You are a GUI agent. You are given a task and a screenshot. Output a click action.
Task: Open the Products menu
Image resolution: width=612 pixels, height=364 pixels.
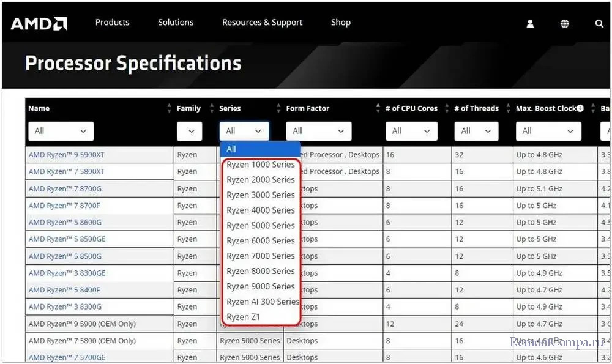pyautogui.click(x=112, y=23)
